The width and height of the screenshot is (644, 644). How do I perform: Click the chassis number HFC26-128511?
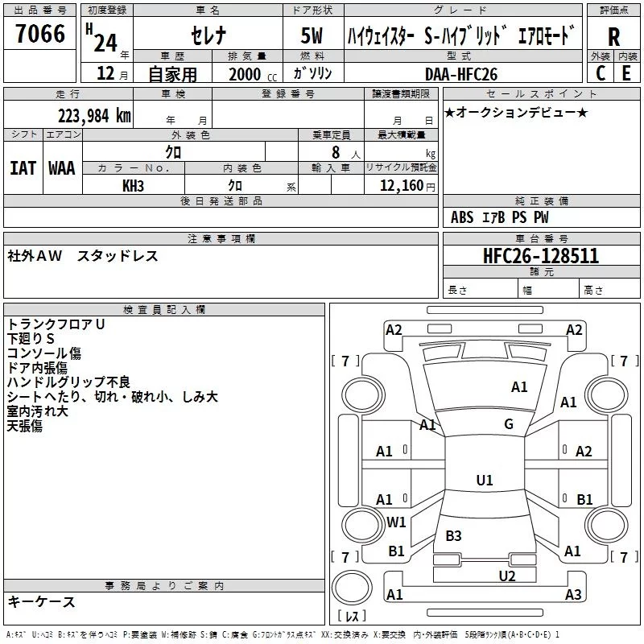(541, 256)
